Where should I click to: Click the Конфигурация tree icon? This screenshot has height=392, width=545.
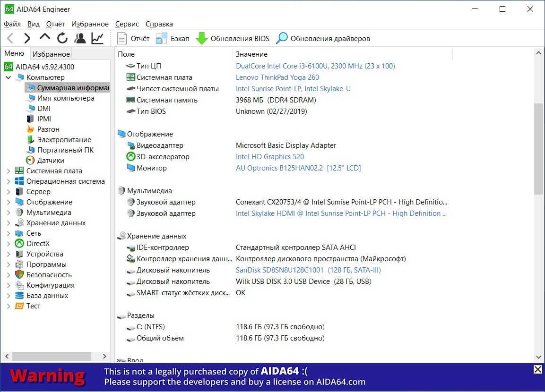[x=19, y=285]
